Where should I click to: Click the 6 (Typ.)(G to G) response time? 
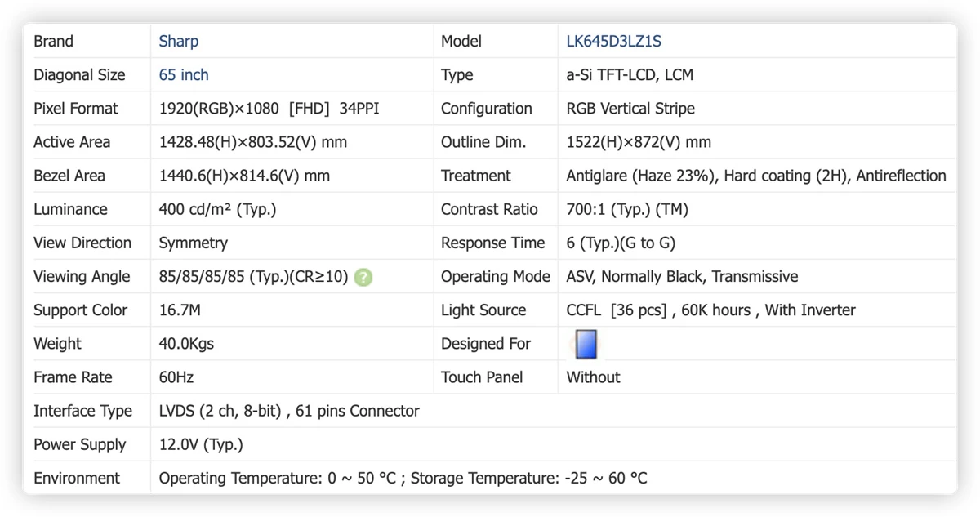pos(621,243)
